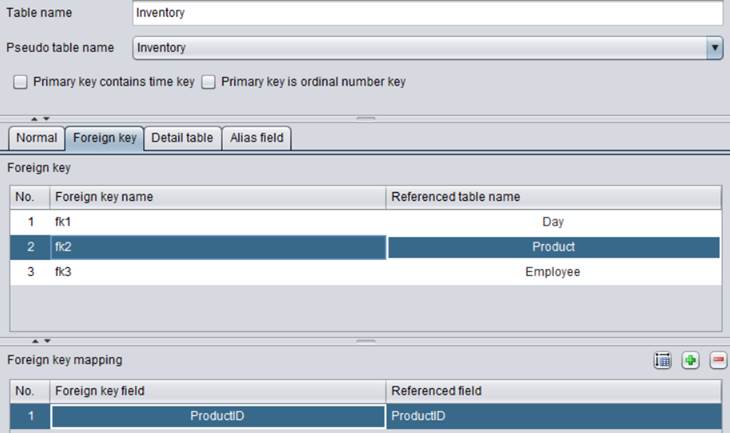Click the Employee referenced table cell

553,272
